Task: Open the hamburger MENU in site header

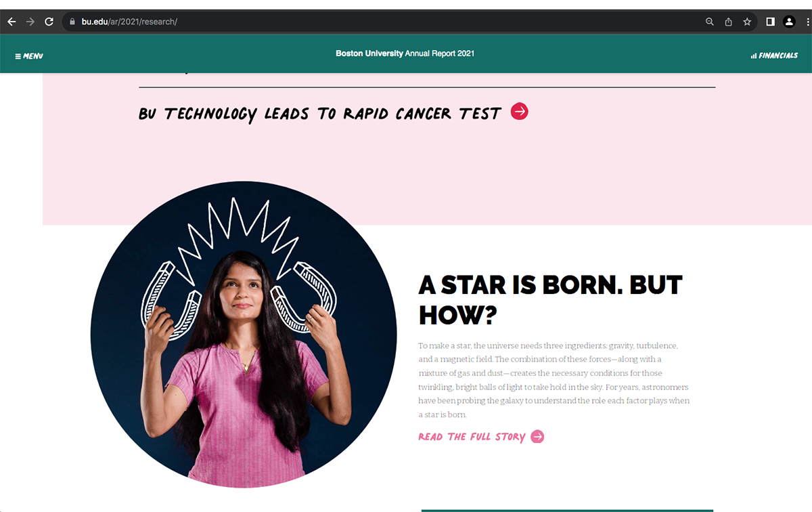Action: (29, 56)
